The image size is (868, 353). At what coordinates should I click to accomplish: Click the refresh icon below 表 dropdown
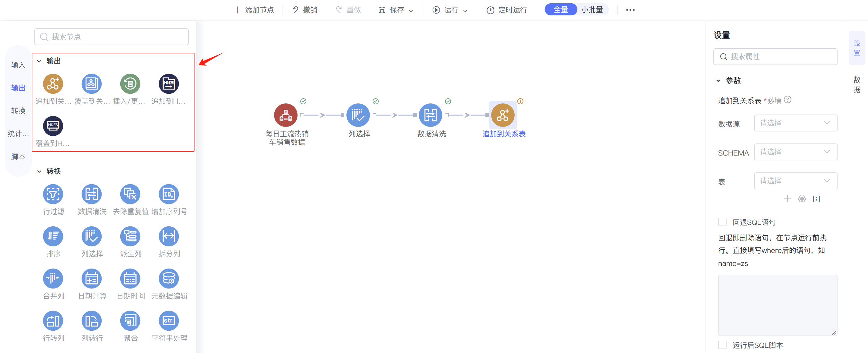802,199
